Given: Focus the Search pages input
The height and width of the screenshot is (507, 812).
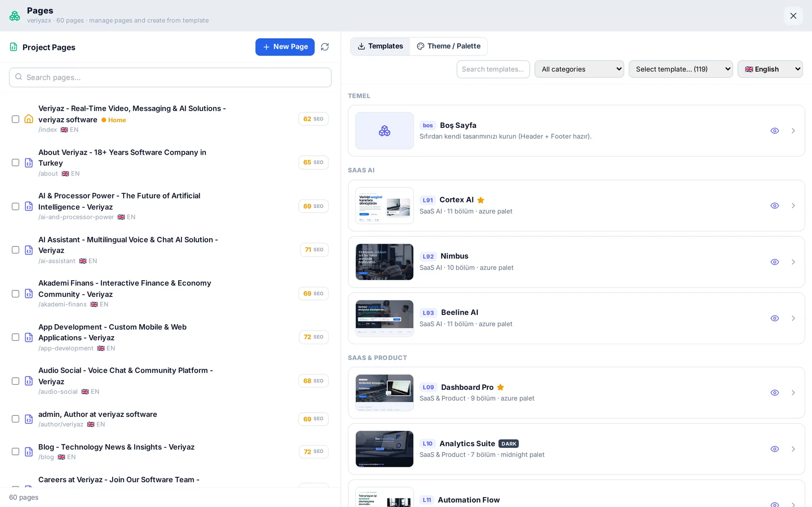Looking at the screenshot, I should (170, 77).
